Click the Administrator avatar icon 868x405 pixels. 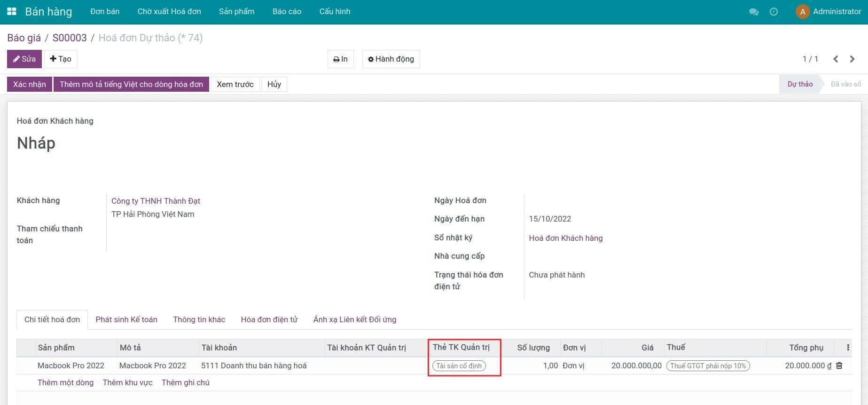point(802,12)
